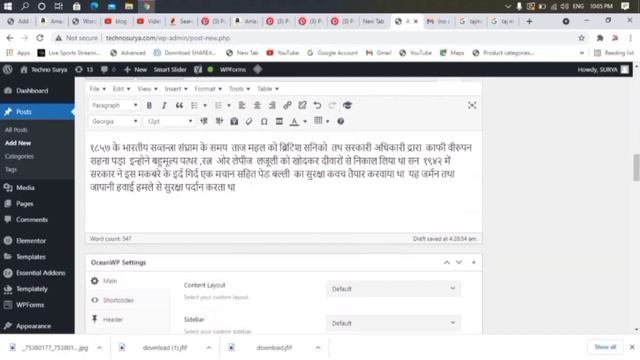Undo the last edit
The width and height of the screenshot is (640, 360).
[317, 105]
